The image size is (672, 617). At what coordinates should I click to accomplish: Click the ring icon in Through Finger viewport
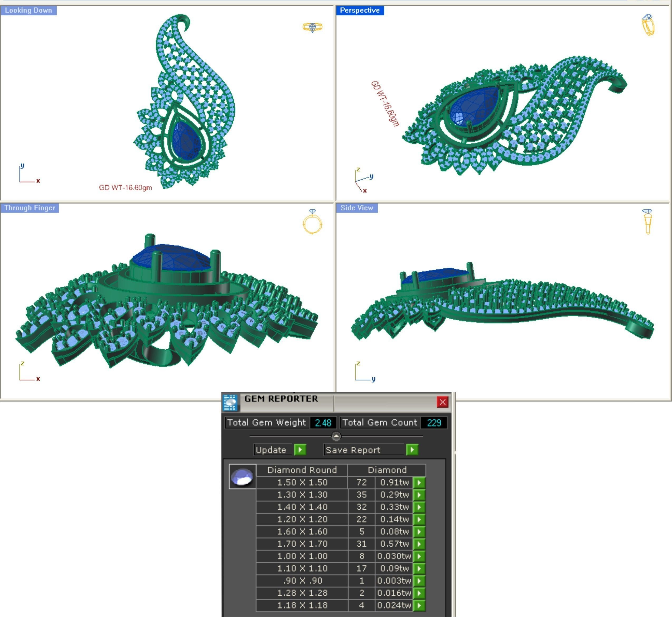pyautogui.click(x=312, y=222)
